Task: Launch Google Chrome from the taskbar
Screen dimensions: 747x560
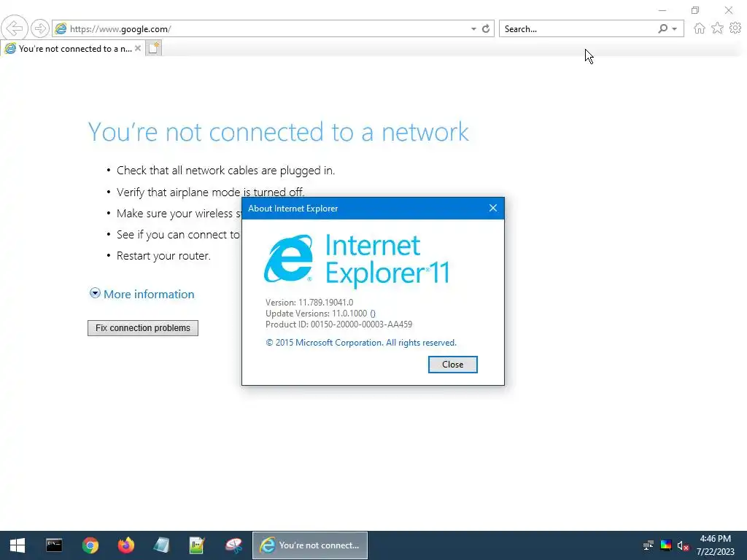Action: pyautogui.click(x=90, y=545)
